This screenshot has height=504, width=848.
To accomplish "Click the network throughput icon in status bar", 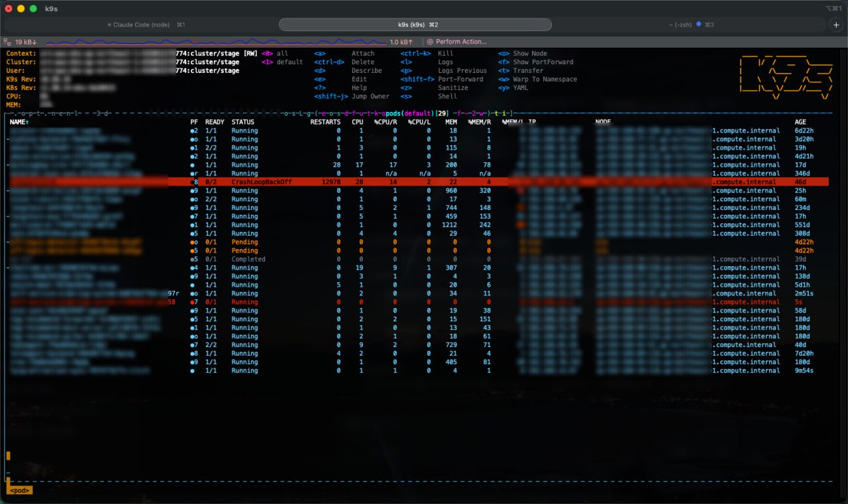I will click(x=8, y=42).
